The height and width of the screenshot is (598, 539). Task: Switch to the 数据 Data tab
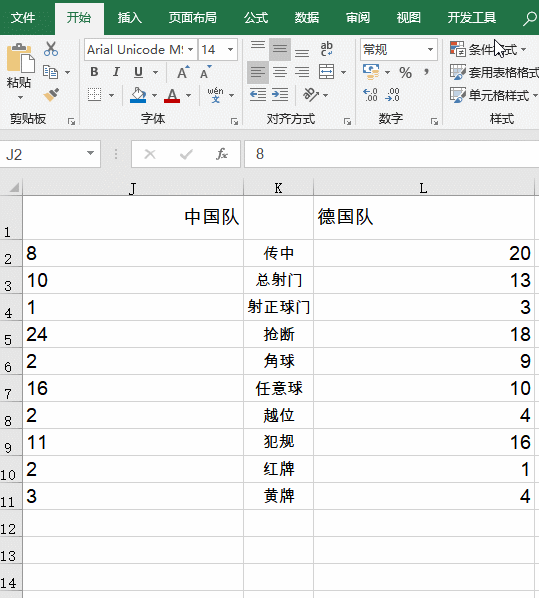pos(307,18)
